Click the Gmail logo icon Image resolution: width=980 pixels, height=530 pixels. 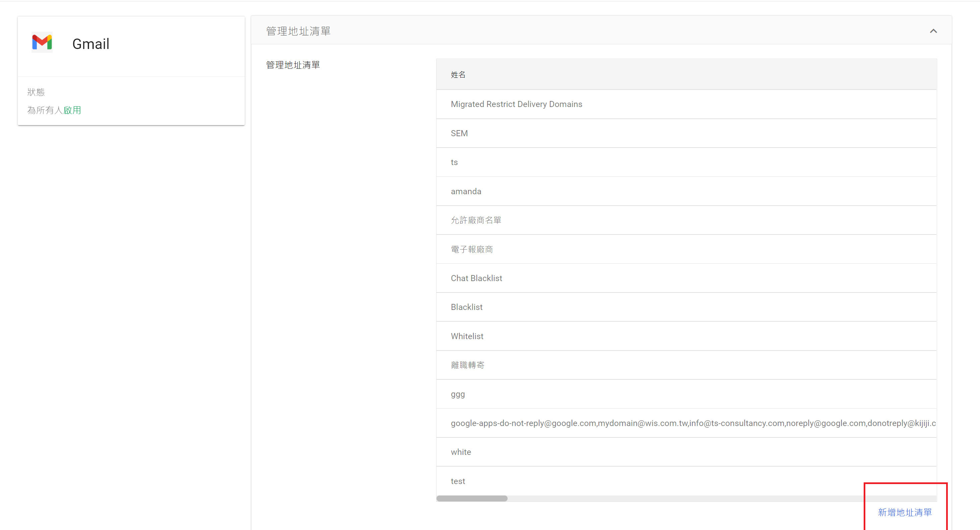42,42
